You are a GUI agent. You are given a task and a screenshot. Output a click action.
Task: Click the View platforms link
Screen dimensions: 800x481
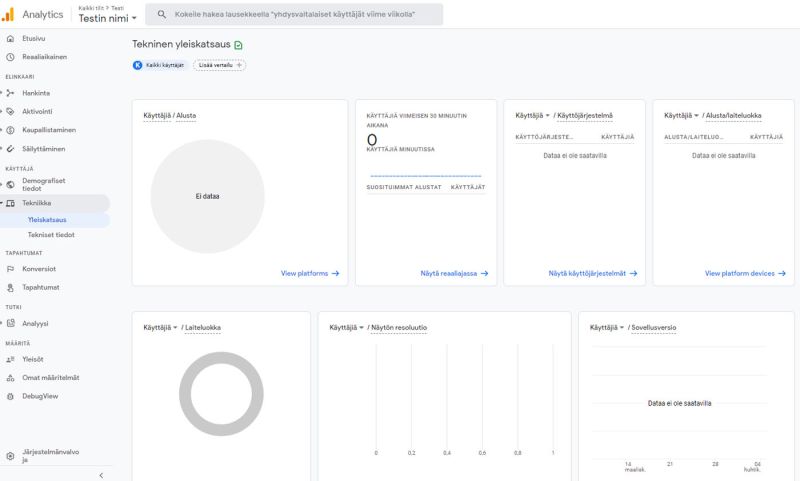(x=309, y=273)
